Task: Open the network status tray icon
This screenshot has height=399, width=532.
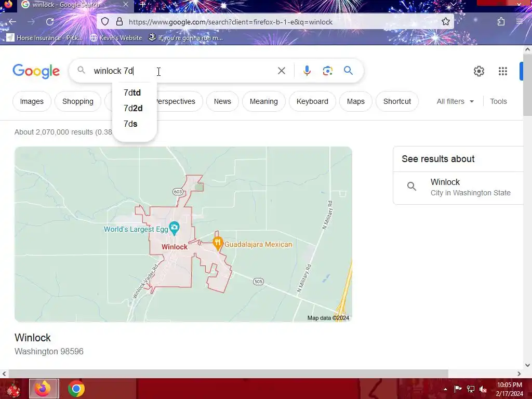Action: click(x=471, y=389)
